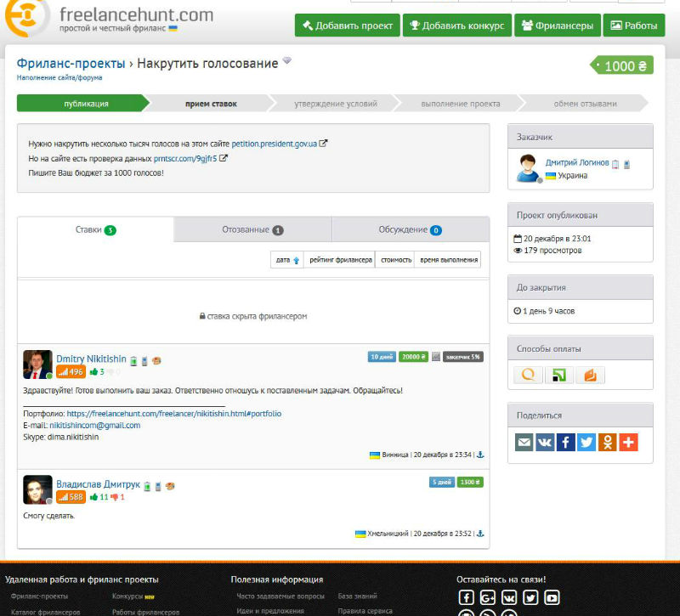Open YouTube icon in footer
This screenshot has height=616, width=680.
coord(552,598)
